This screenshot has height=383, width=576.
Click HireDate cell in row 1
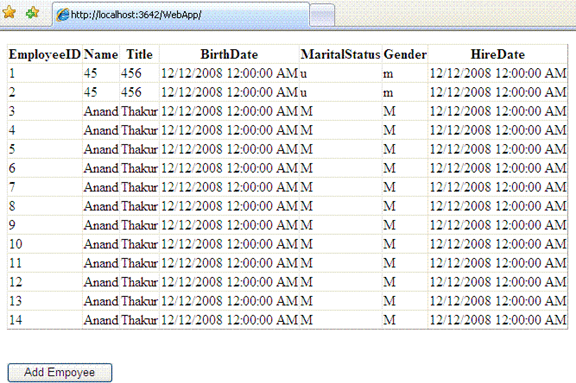pyautogui.click(x=498, y=73)
